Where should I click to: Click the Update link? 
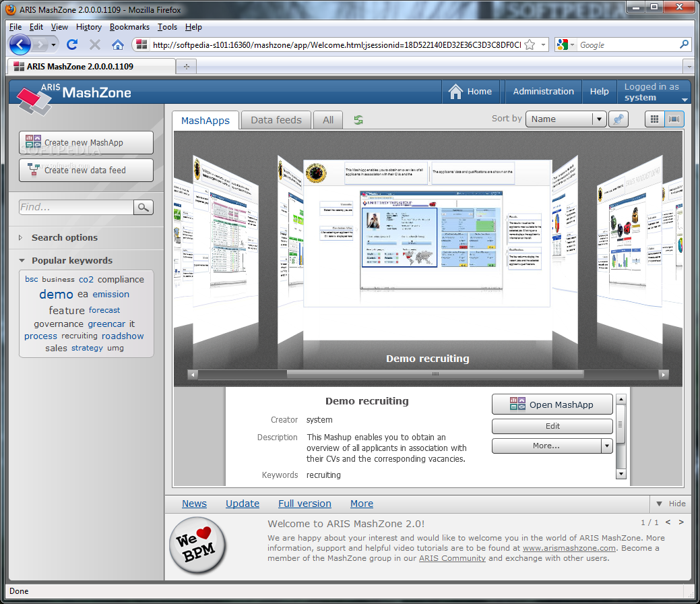click(243, 504)
